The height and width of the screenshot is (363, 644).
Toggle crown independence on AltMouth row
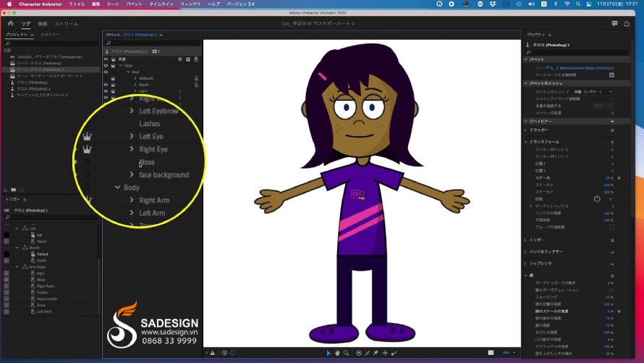pyautogui.click(x=113, y=78)
